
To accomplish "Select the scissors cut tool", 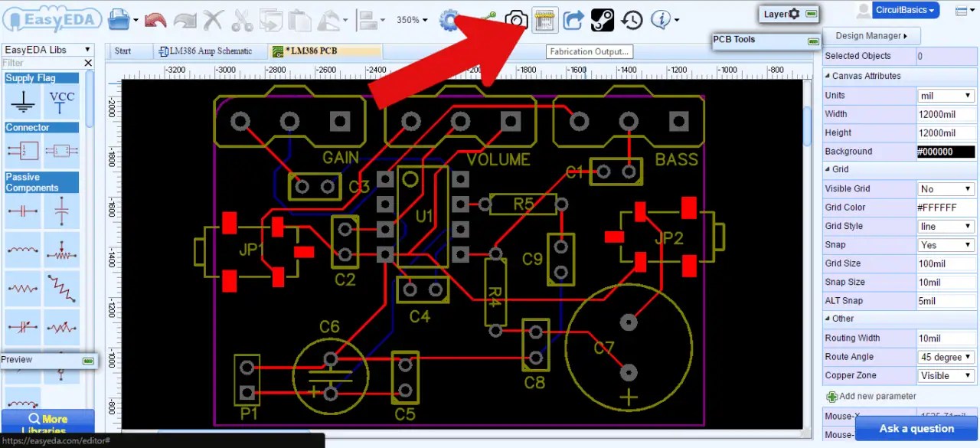I will [241, 21].
